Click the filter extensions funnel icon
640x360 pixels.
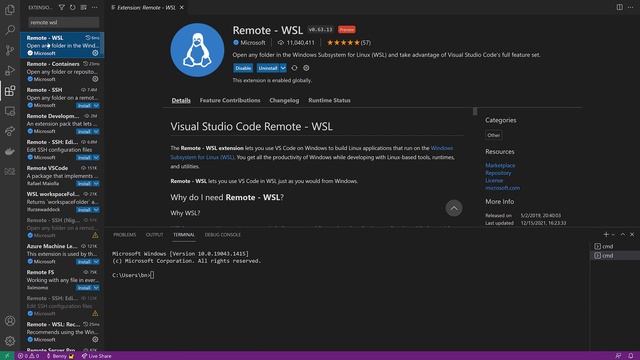[62, 7]
